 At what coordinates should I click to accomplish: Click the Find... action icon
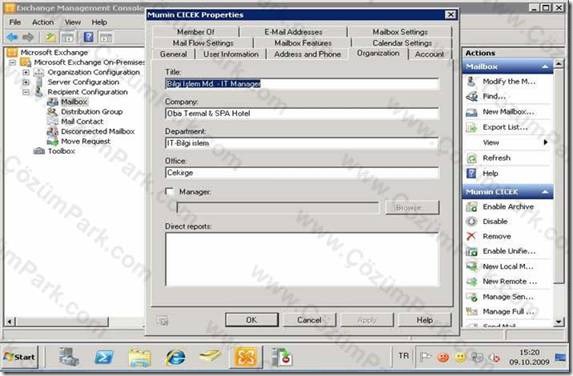click(471, 96)
